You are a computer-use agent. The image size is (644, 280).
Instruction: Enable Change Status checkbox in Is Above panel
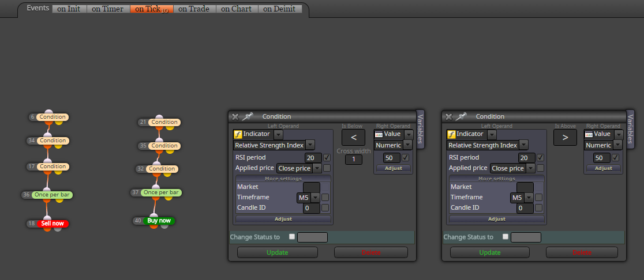[x=505, y=237]
